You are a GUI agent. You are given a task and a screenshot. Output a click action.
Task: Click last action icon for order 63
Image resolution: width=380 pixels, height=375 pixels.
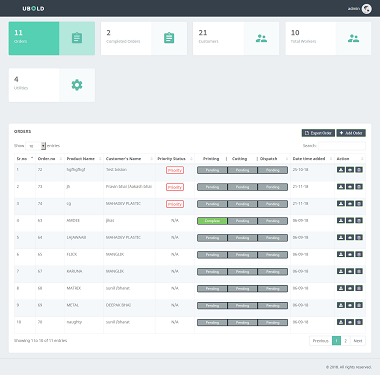click(359, 220)
